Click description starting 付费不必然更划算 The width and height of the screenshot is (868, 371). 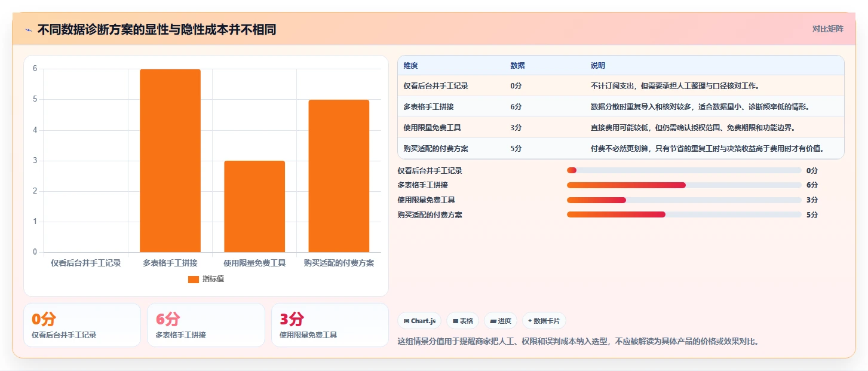[708, 149]
